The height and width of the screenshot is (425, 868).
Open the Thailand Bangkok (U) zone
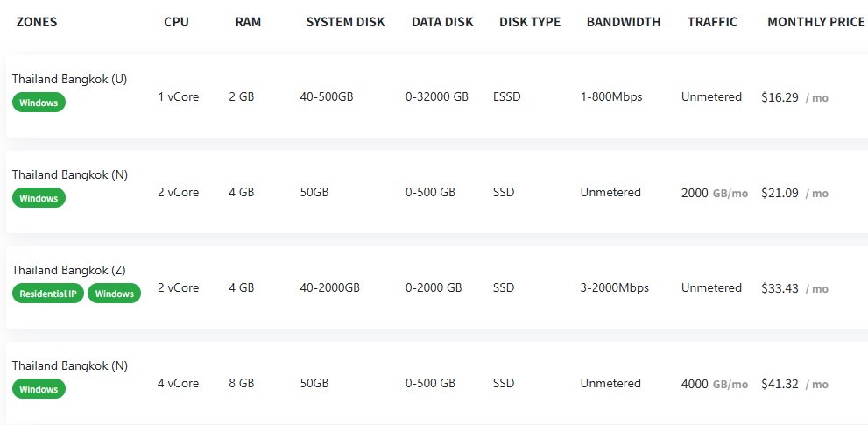[69, 79]
